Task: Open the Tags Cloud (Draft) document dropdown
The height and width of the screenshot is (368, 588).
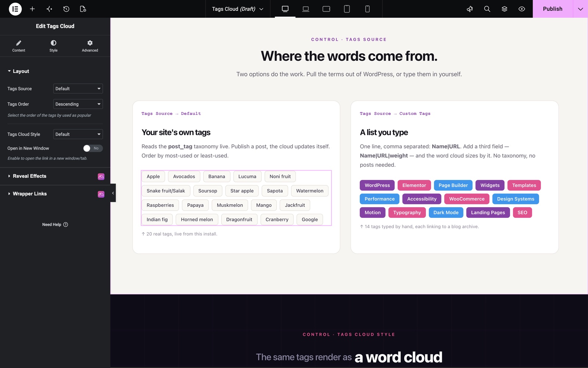Action: [x=238, y=9]
